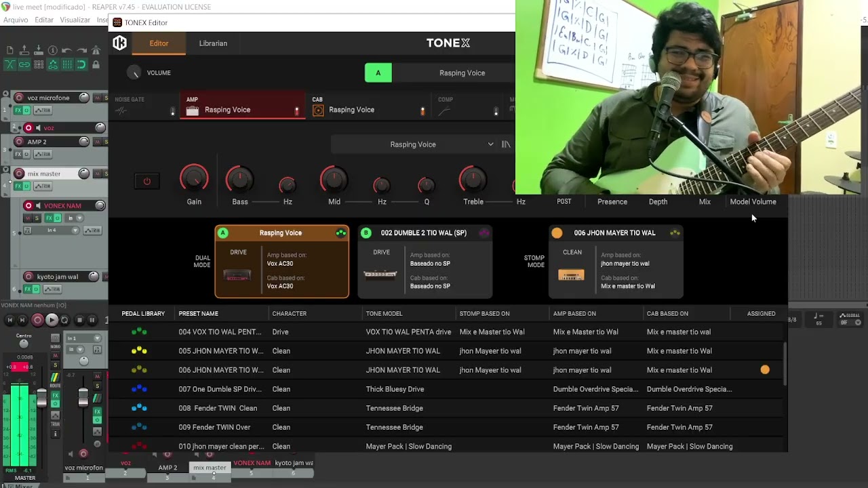This screenshot has height=488, width=868.
Task: Arm record on AMP 2 track
Action: (x=18, y=142)
